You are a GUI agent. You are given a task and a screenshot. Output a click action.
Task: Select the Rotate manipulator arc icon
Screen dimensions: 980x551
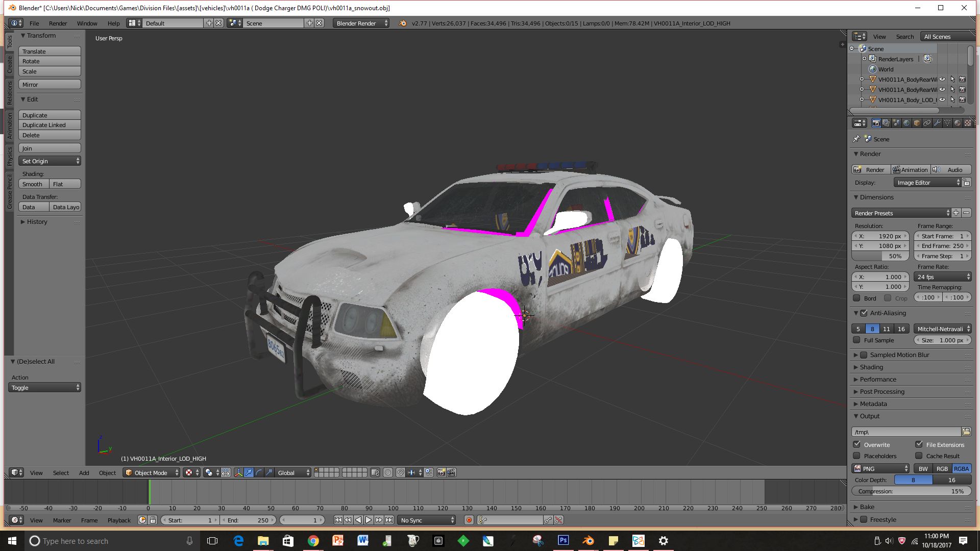click(259, 472)
